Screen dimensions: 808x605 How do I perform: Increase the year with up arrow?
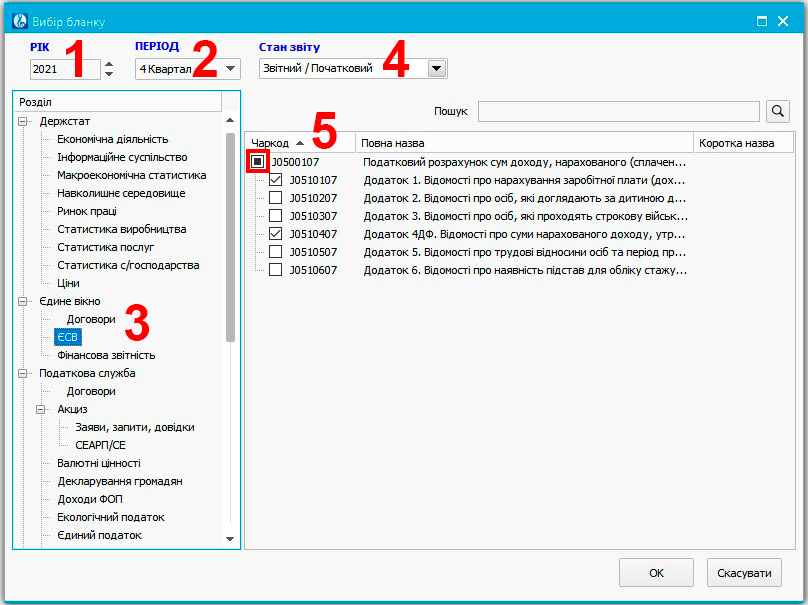[x=109, y=65]
